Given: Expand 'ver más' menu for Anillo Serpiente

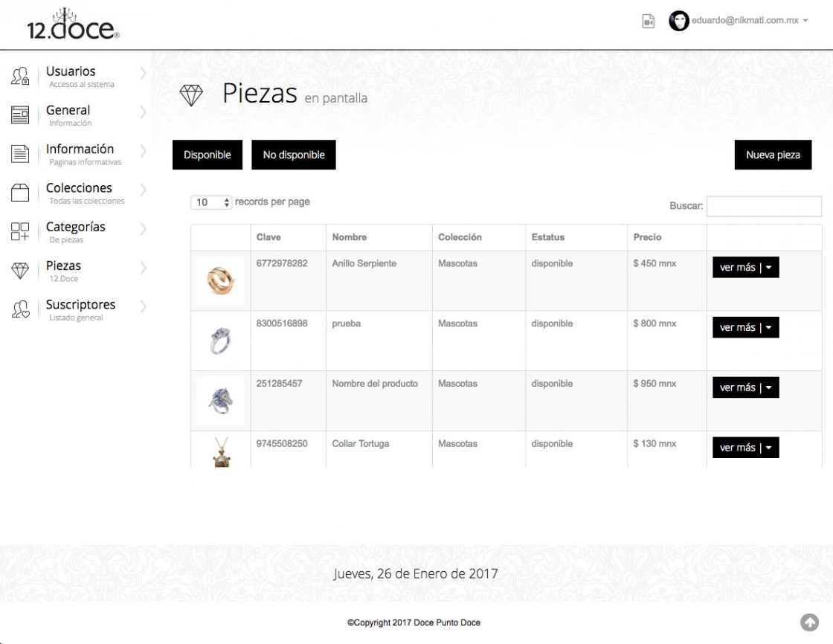Looking at the screenshot, I should (745, 268).
